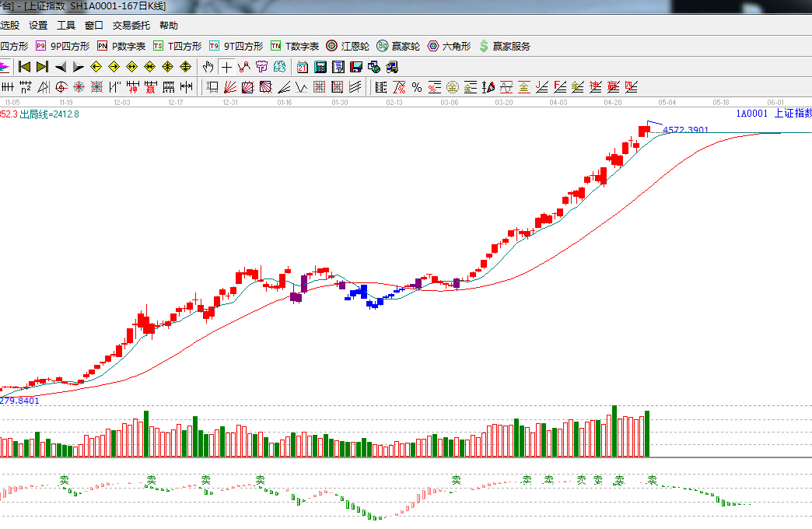Select the percent sign tool
The image size is (812, 529).
click(x=417, y=86)
